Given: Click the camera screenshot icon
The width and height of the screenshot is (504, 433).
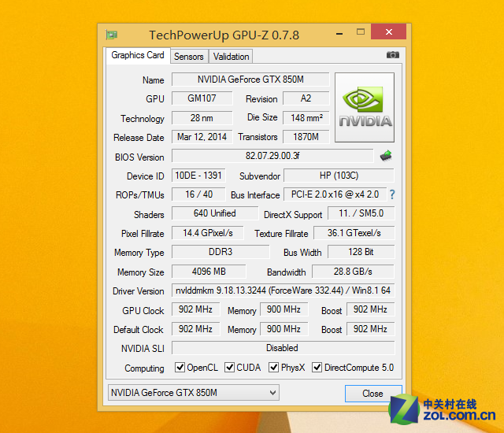Looking at the screenshot, I should 392,55.
